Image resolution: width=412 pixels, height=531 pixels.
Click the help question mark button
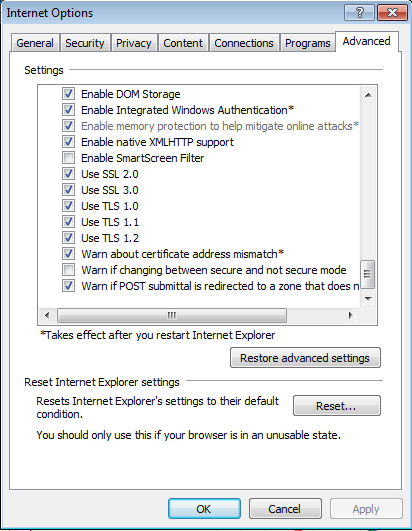point(359,13)
